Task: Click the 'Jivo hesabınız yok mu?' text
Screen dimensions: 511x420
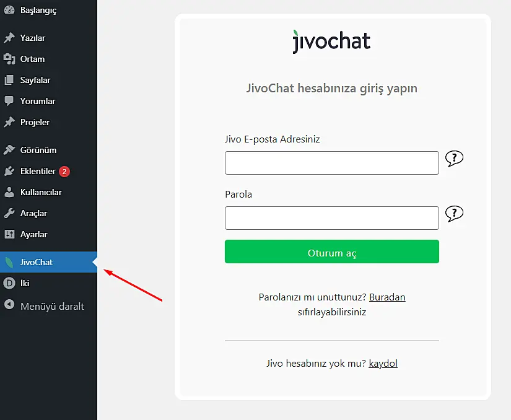Action: (316, 363)
